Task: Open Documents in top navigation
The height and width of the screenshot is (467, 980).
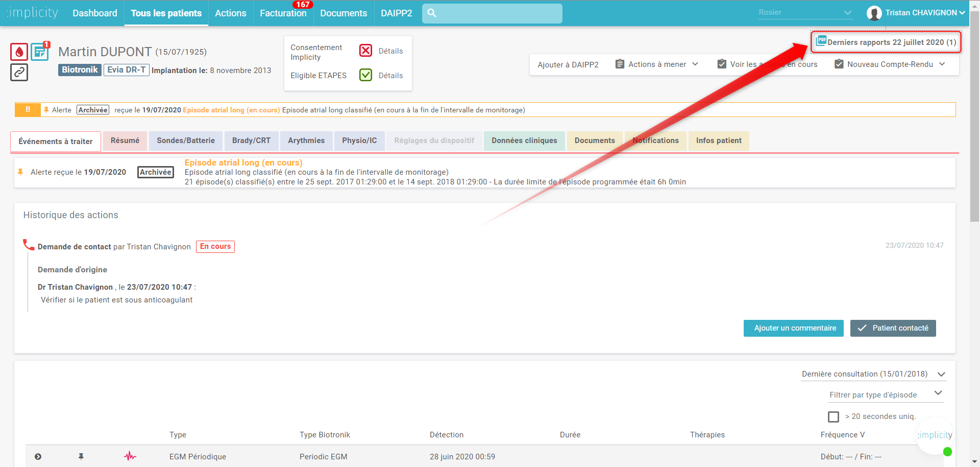Action: [x=344, y=13]
